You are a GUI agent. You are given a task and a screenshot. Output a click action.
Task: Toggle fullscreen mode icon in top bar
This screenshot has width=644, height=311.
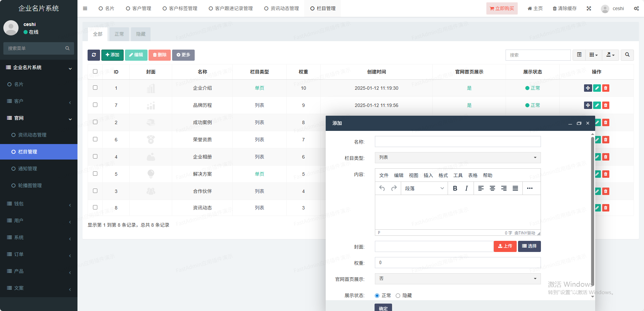coord(589,8)
